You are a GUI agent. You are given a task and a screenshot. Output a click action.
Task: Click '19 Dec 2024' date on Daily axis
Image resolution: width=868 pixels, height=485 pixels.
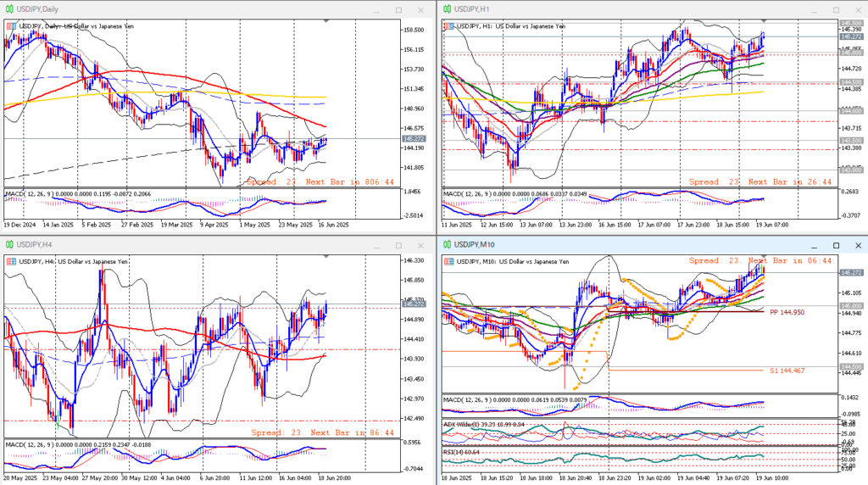(19, 225)
